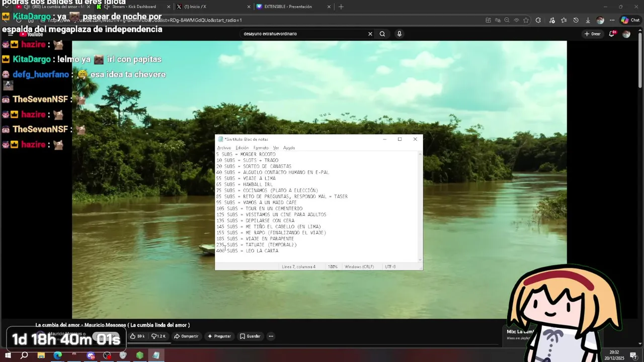The image size is (644, 362).
Task: Open the Ayuda menu in Bloc de notas
Action: [x=289, y=148]
